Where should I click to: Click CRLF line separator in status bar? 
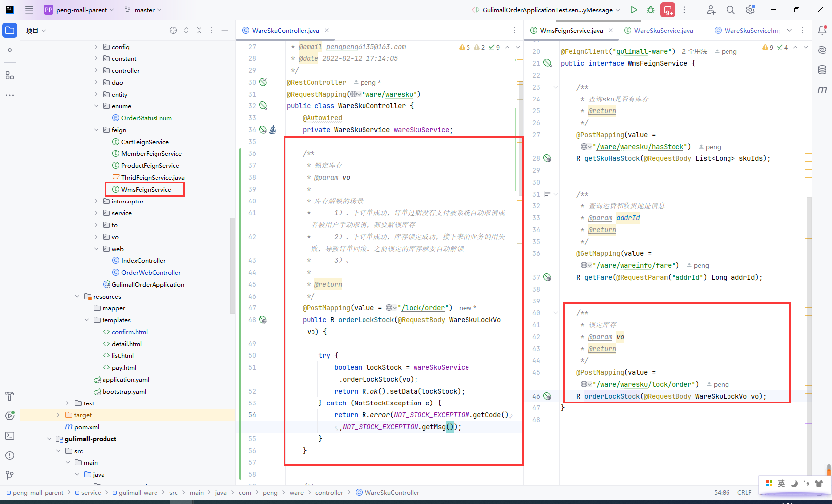point(744,492)
